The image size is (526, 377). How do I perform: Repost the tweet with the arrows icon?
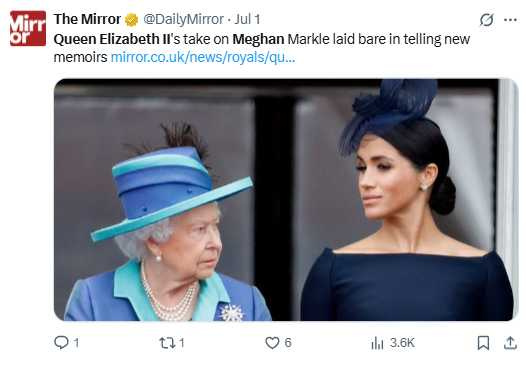[x=167, y=343]
